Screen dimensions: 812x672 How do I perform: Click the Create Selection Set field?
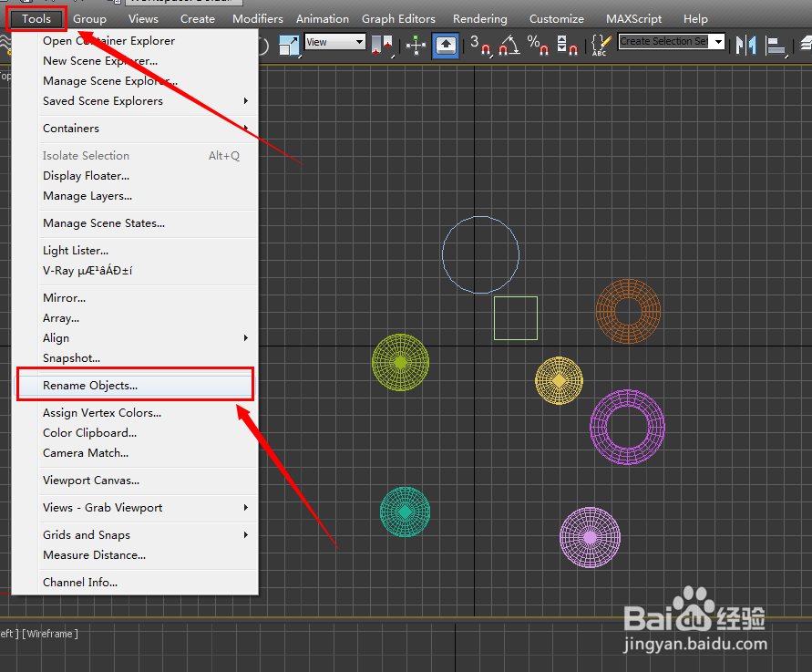coord(663,41)
